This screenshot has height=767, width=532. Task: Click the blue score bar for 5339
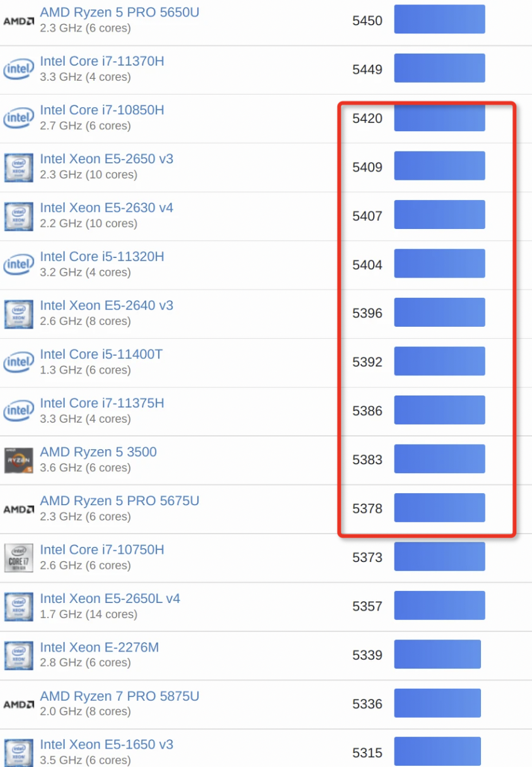[437, 655]
